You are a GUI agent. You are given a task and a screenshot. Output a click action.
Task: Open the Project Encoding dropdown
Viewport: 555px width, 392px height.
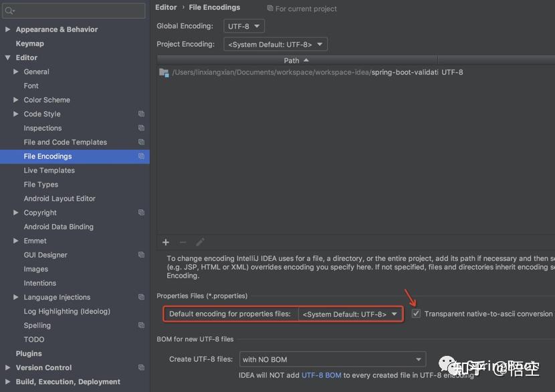point(275,43)
